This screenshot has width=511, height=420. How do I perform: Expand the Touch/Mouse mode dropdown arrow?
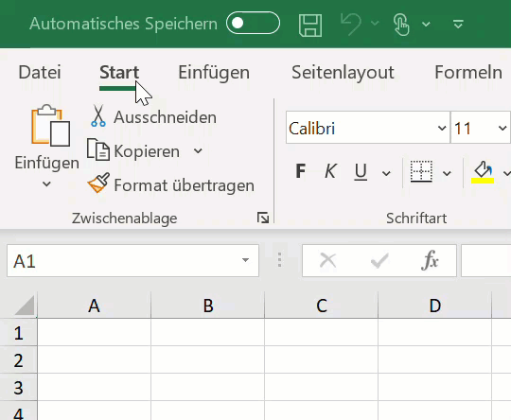coord(426,24)
